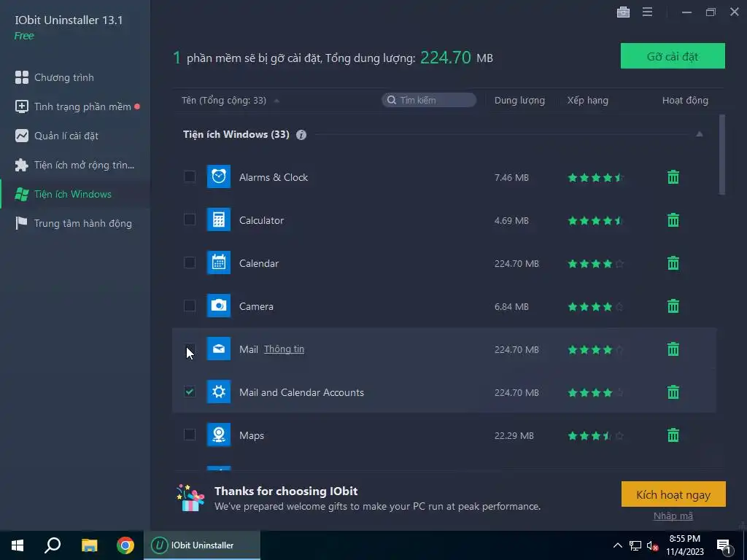Click the five-star rating in Alarms & Clock row
The height and width of the screenshot is (560, 747).
[595, 178]
